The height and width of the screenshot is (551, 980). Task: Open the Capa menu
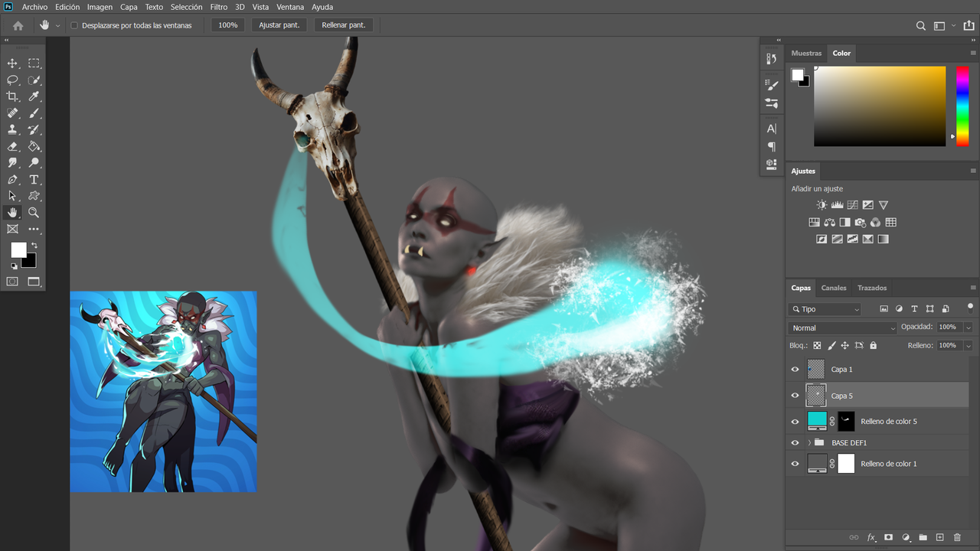129,7
